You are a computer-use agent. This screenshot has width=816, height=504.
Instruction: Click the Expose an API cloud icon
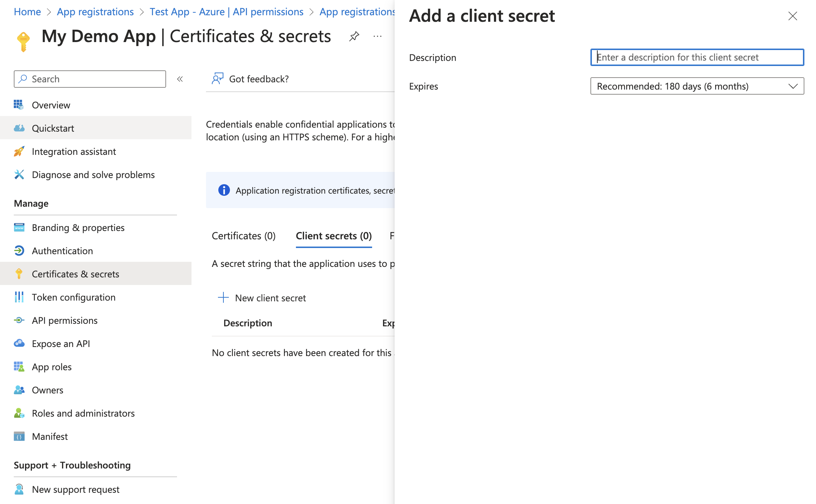click(x=19, y=343)
